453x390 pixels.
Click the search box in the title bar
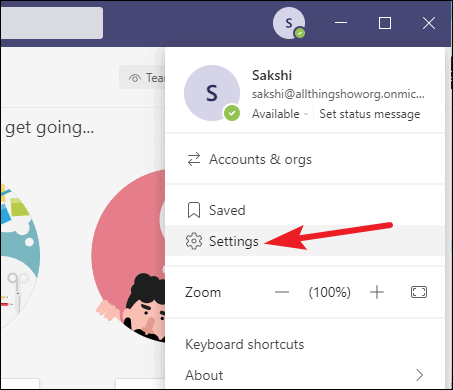tap(52, 23)
